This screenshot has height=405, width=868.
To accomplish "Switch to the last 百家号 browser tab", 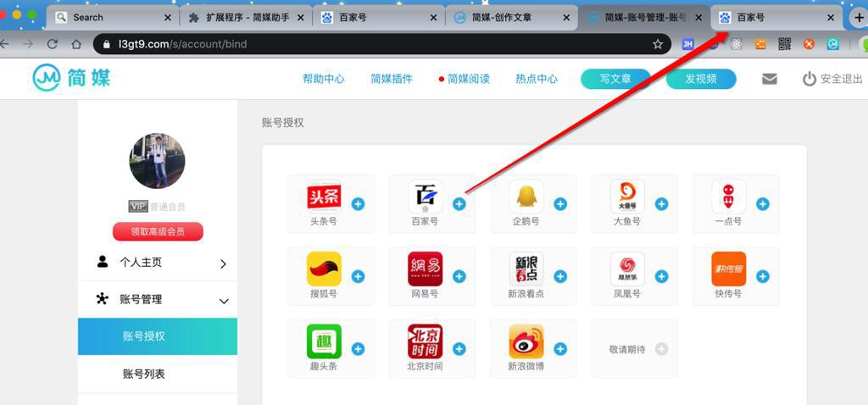I will (776, 18).
